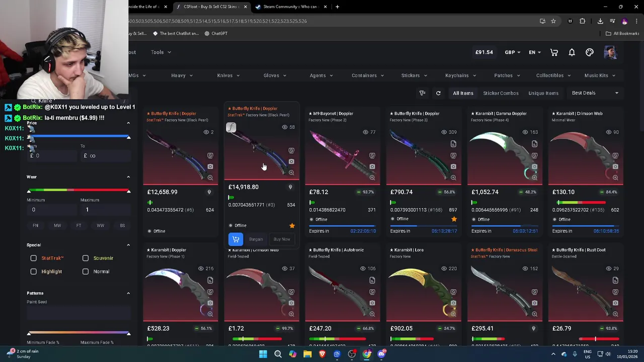Click Bargain on £14,918.80 knife

click(256, 239)
